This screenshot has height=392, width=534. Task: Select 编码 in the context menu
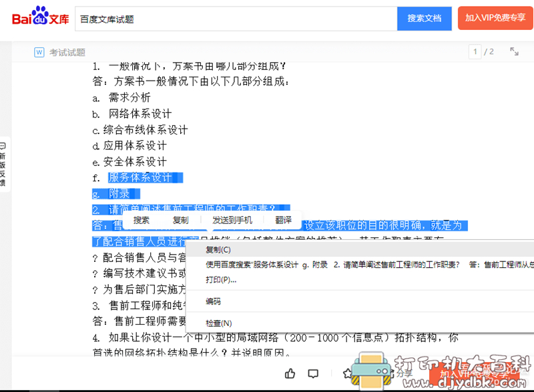tap(360, 301)
